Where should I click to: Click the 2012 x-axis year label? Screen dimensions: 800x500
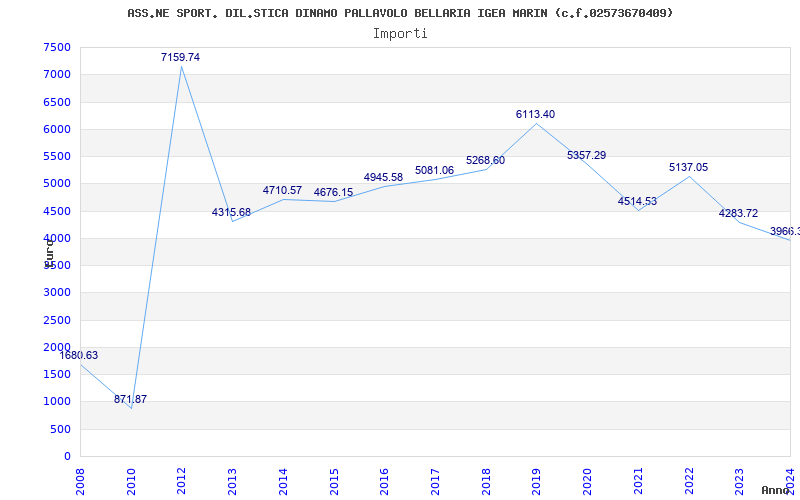[181, 478]
